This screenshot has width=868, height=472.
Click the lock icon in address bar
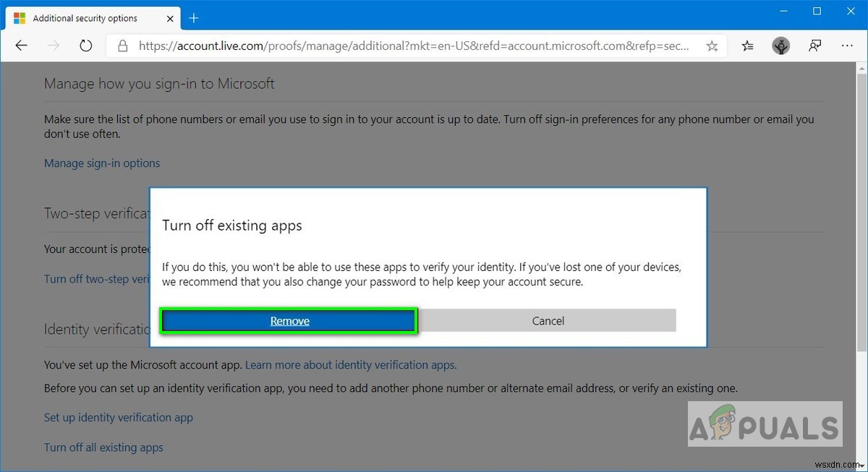coord(123,46)
